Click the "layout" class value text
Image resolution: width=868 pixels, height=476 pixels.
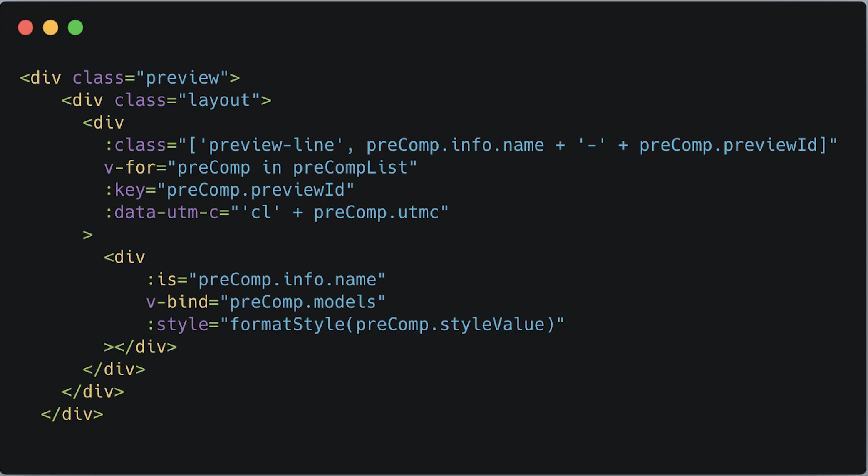pos(219,100)
